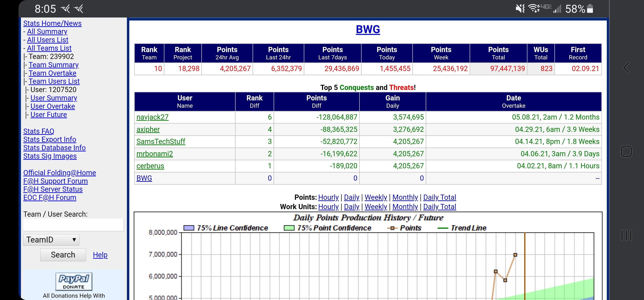
Task: Tap the battery icon in status bar
Action: [590, 9]
